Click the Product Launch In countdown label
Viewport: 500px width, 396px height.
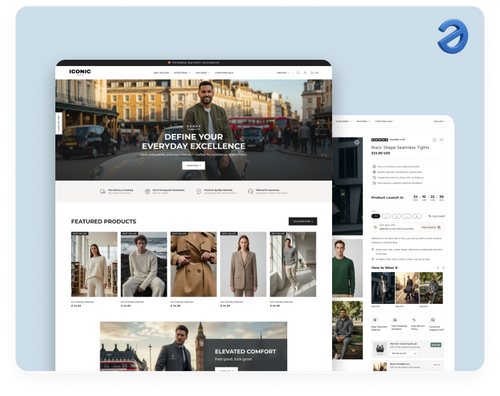pos(387,198)
